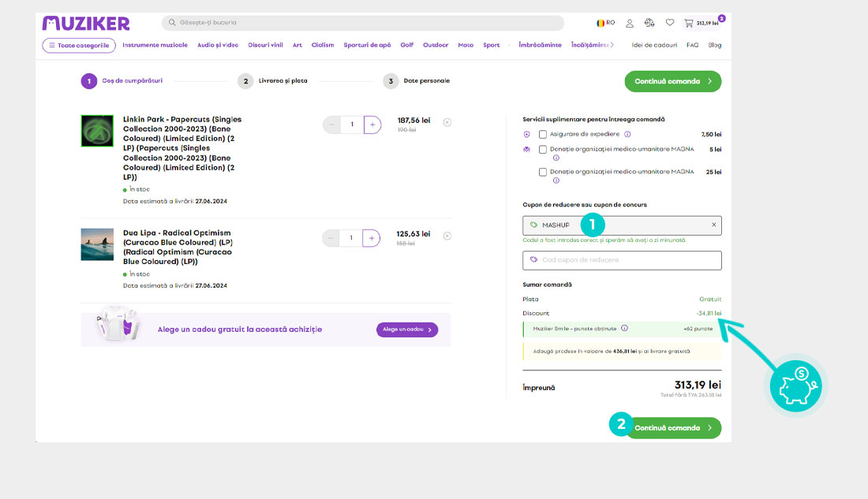868x499 pixels.
Task: Decrease quantity of Dua Lipa album
Action: tap(331, 238)
